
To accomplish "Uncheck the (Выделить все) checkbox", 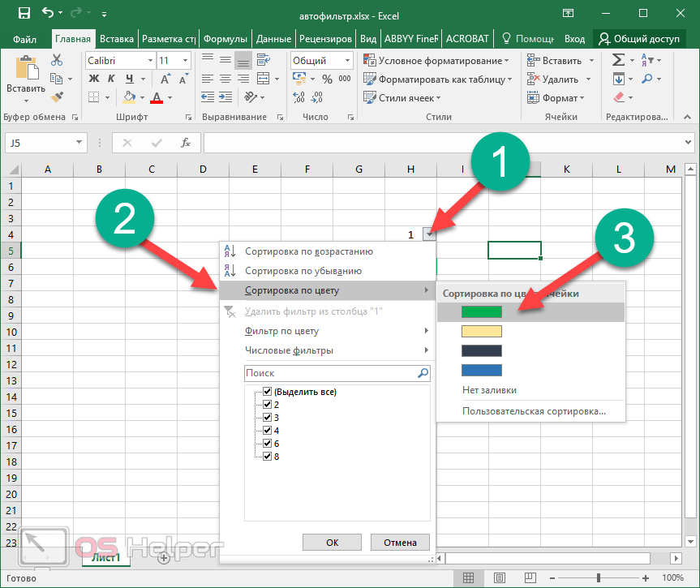I will [x=268, y=392].
